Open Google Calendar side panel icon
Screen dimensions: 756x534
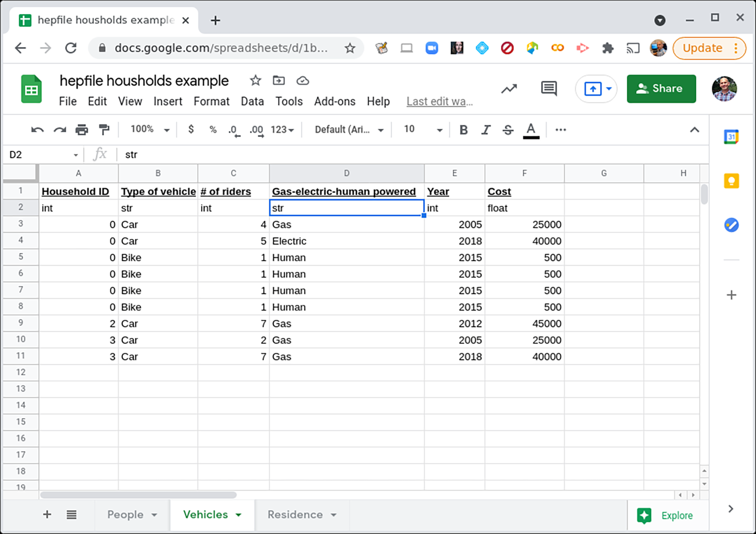[x=731, y=137]
